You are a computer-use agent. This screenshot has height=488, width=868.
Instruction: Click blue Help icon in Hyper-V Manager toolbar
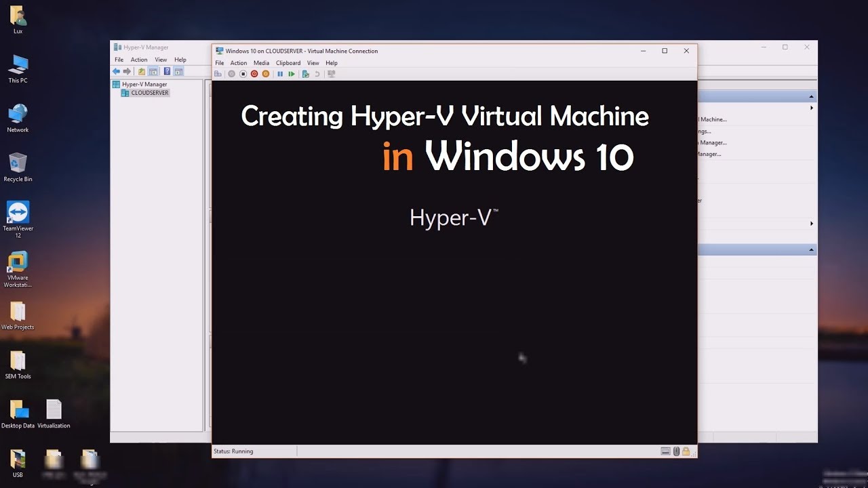pos(167,71)
